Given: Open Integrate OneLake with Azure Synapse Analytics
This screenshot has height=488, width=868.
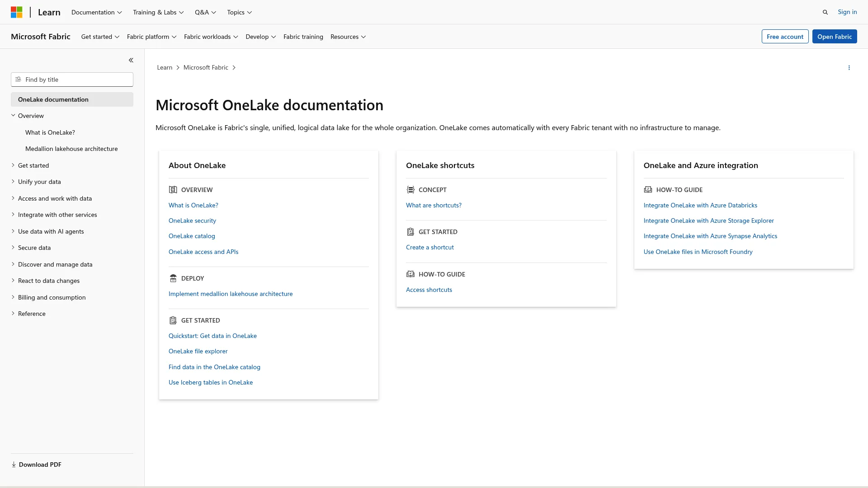Looking at the screenshot, I should (710, 236).
